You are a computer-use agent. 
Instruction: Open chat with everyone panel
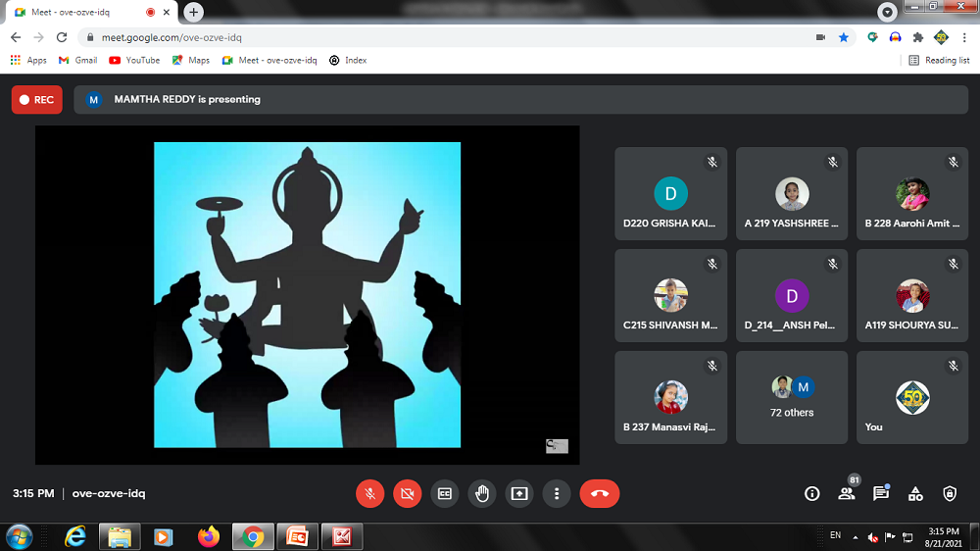(880, 494)
